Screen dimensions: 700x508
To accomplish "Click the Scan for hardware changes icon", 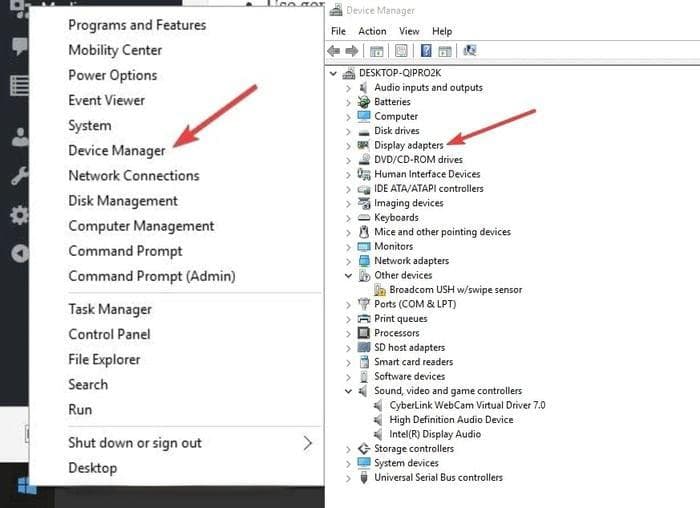I will tap(469, 50).
